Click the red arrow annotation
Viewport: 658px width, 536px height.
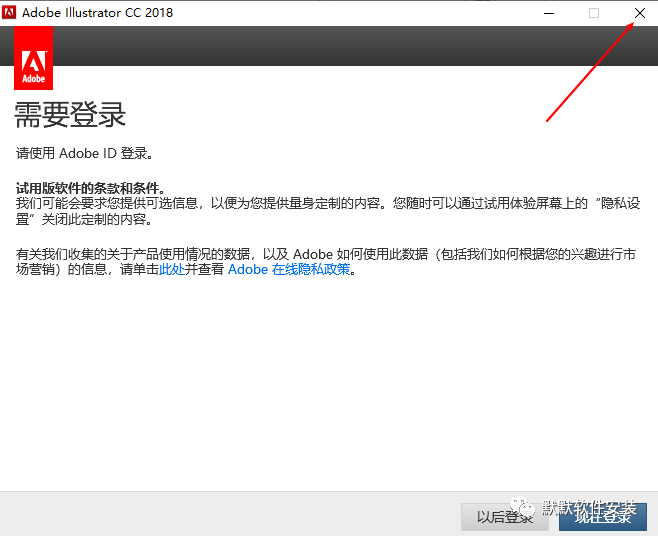coord(590,72)
